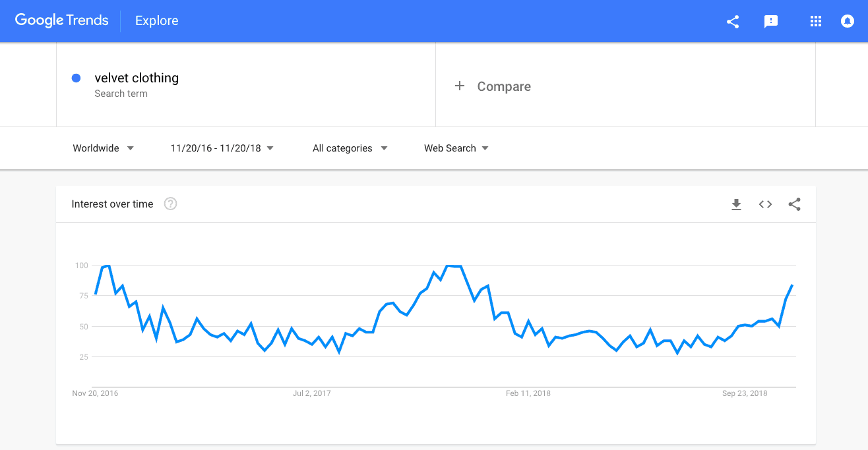Click the blue dot beside velvet clothing
This screenshot has width=868, height=450.
pyautogui.click(x=76, y=78)
